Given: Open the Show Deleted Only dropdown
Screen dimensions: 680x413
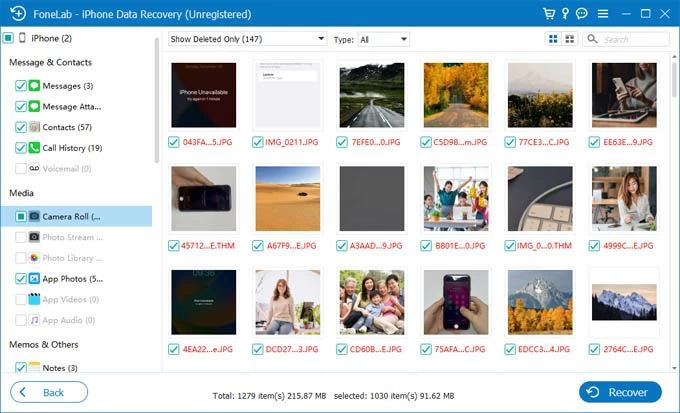Looking at the screenshot, I should click(x=247, y=39).
